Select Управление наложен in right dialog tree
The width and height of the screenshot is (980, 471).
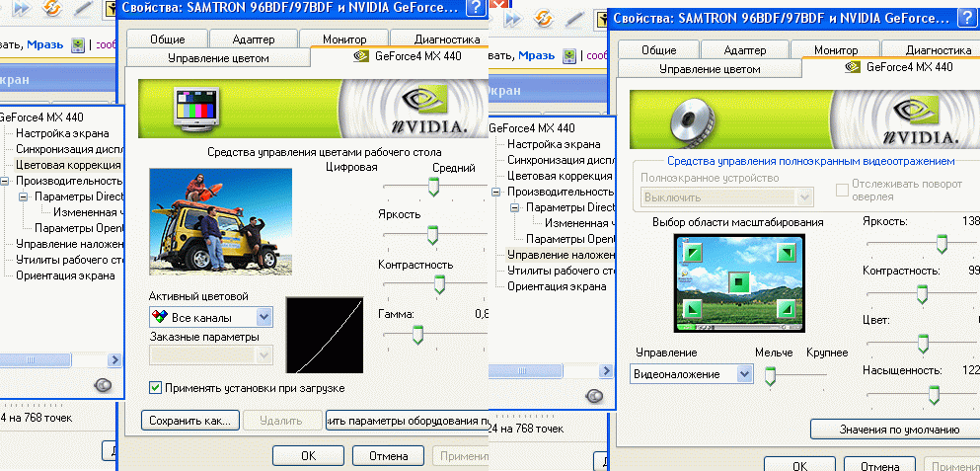pos(560,255)
